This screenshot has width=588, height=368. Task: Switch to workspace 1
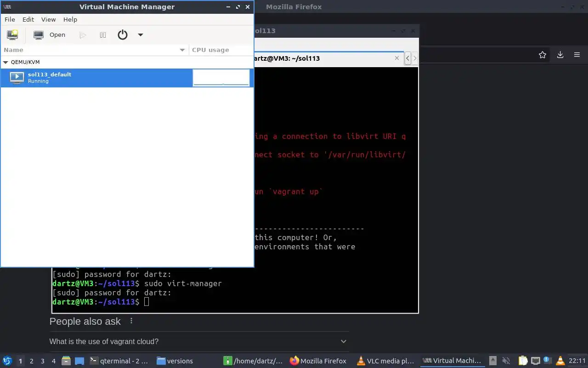(20, 361)
